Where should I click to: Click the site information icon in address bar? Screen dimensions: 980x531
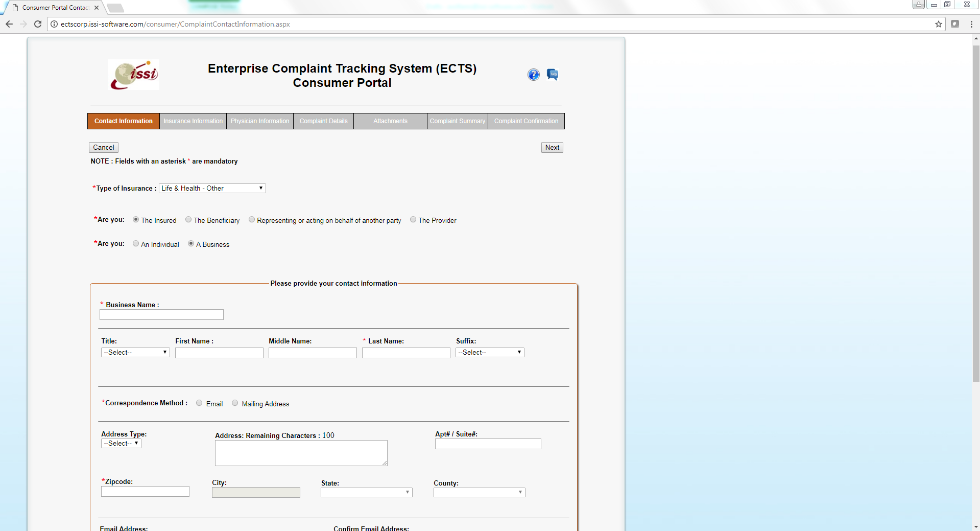(54, 24)
